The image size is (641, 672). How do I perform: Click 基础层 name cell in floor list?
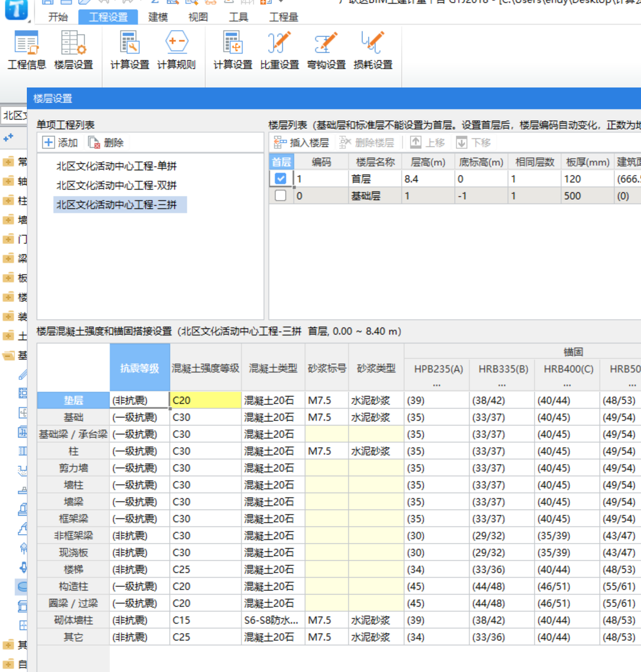pyautogui.click(x=375, y=196)
